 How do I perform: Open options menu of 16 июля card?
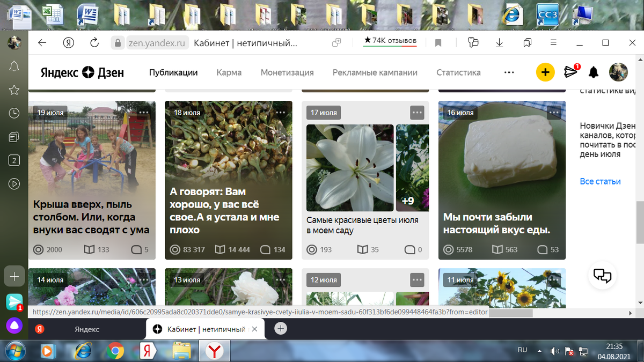click(554, 113)
